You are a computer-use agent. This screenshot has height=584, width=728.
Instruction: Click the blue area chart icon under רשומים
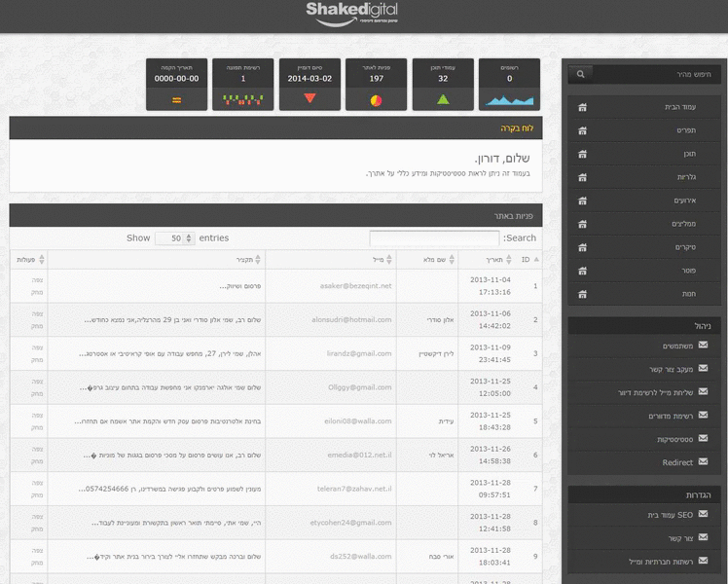tap(509, 100)
